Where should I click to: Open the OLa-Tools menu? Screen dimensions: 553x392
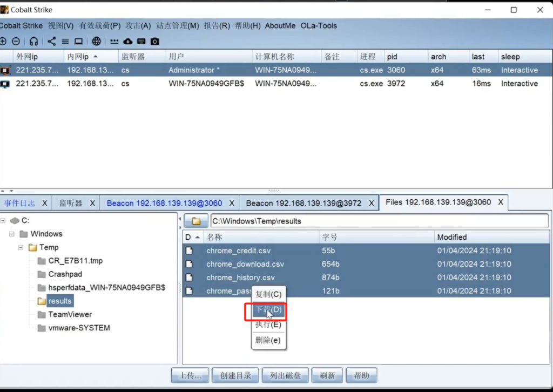point(319,26)
